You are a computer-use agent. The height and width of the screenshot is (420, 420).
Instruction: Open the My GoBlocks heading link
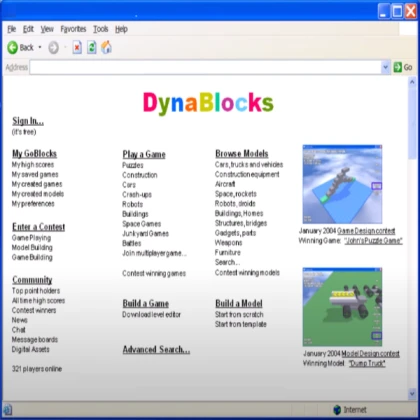click(x=34, y=154)
